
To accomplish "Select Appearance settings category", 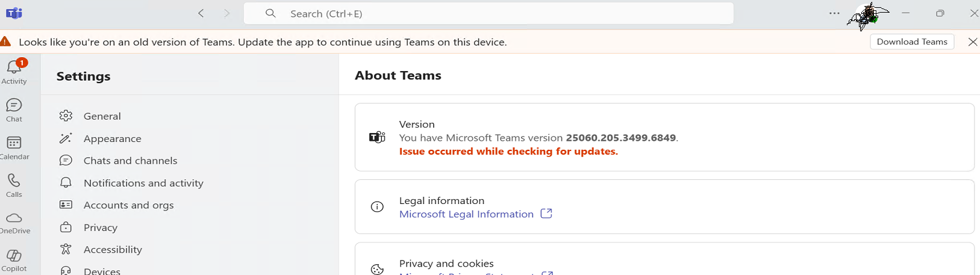I will coord(112,138).
